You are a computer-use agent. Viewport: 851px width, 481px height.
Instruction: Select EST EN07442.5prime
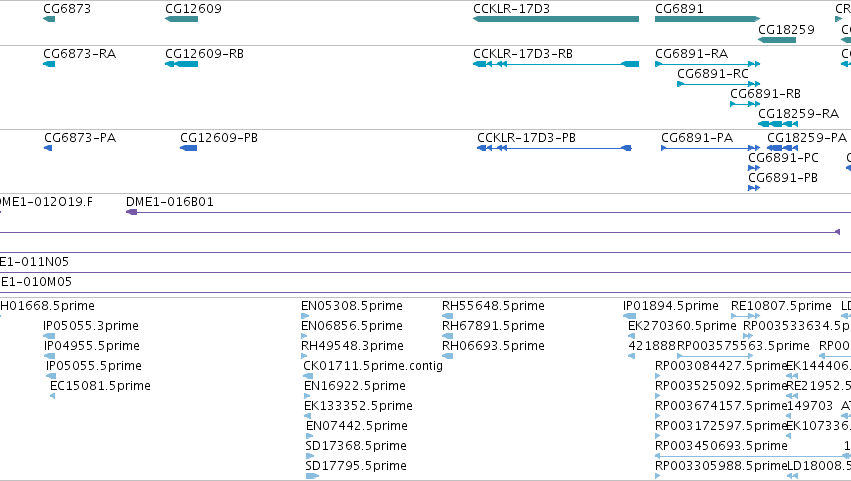(x=309, y=436)
